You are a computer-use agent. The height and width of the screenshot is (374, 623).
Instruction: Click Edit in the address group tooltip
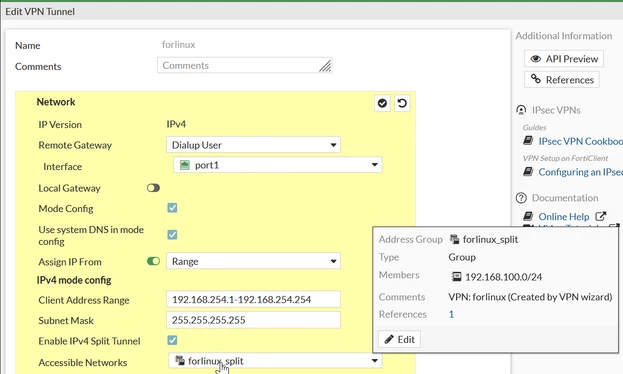[399, 339]
